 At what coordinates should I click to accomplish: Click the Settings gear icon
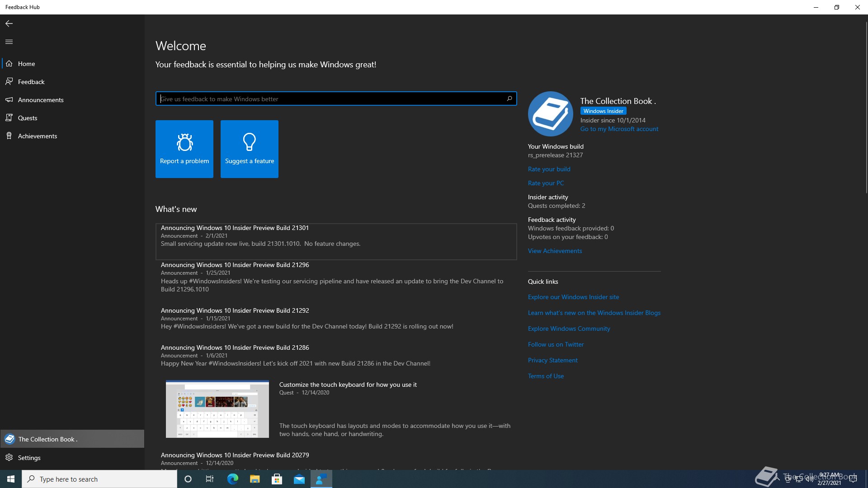tap(9, 458)
